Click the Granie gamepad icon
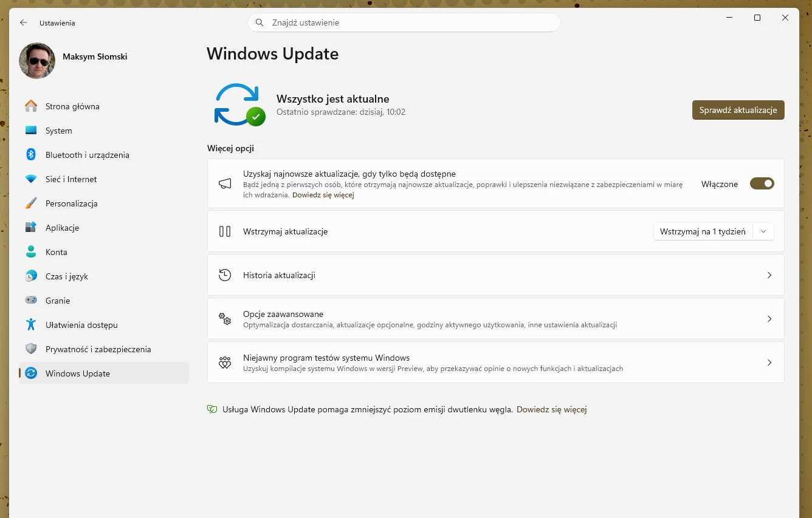 tap(31, 301)
